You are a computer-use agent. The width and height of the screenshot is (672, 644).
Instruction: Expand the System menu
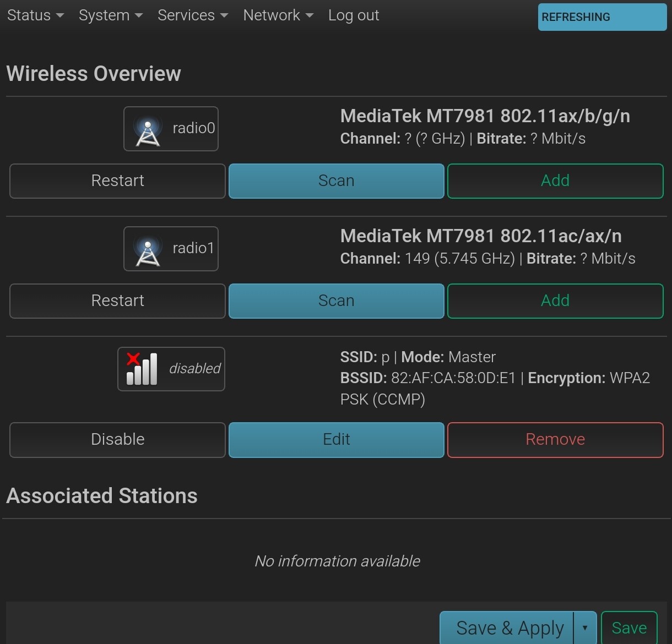point(110,15)
